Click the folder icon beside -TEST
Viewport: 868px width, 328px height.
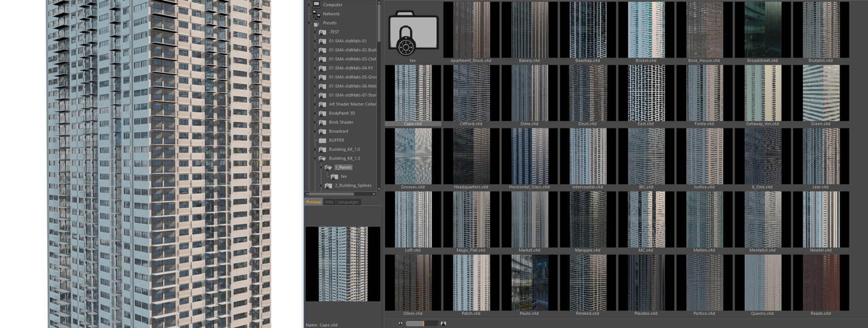322,32
